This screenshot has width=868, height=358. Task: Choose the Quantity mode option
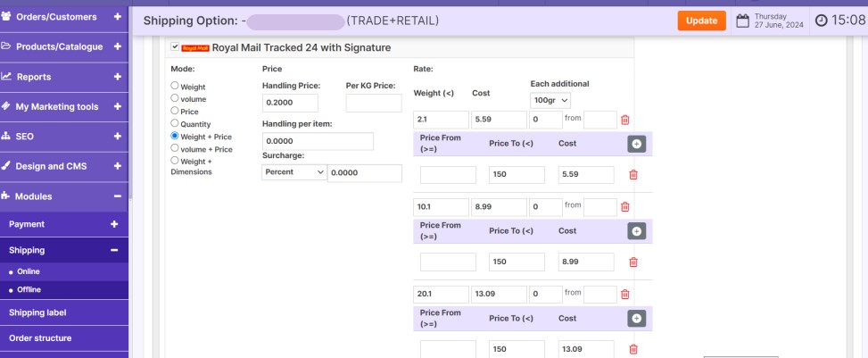[x=175, y=124]
